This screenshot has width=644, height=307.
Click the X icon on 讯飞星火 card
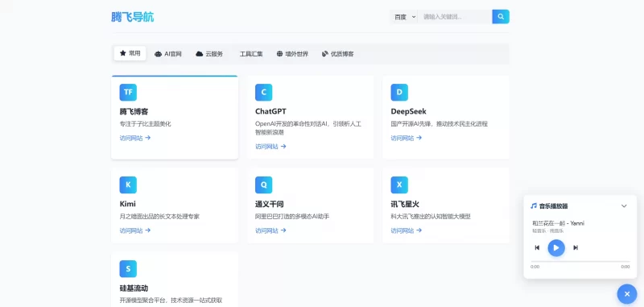pyautogui.click(x=399, y=185)
